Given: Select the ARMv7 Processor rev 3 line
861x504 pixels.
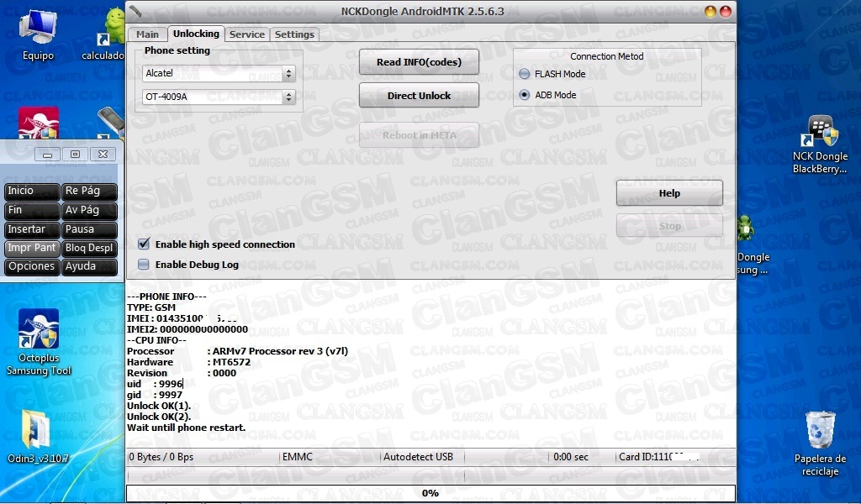Looking at the screenshot, I should click(x=237, y=351).
